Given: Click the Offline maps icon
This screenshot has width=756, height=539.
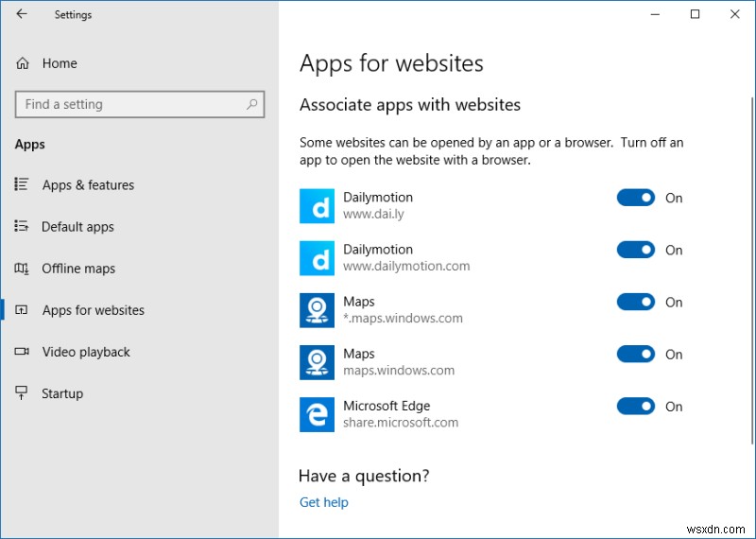Looking at the screenshot, I should click(x=22, y=268).
